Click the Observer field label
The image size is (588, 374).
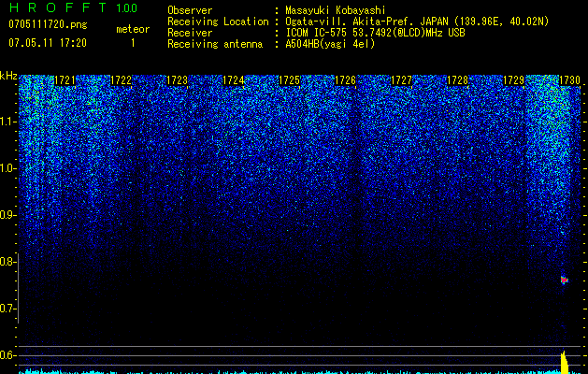190,10
